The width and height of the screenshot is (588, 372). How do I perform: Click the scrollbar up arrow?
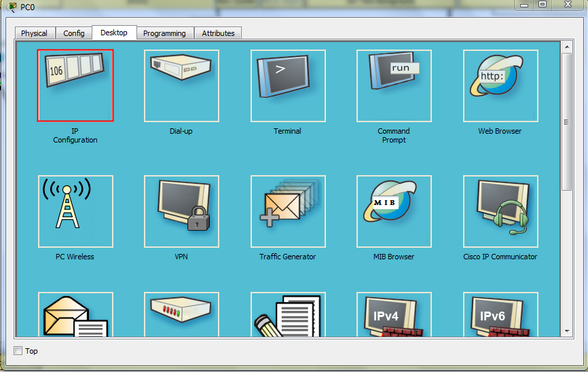coord(567,47)
